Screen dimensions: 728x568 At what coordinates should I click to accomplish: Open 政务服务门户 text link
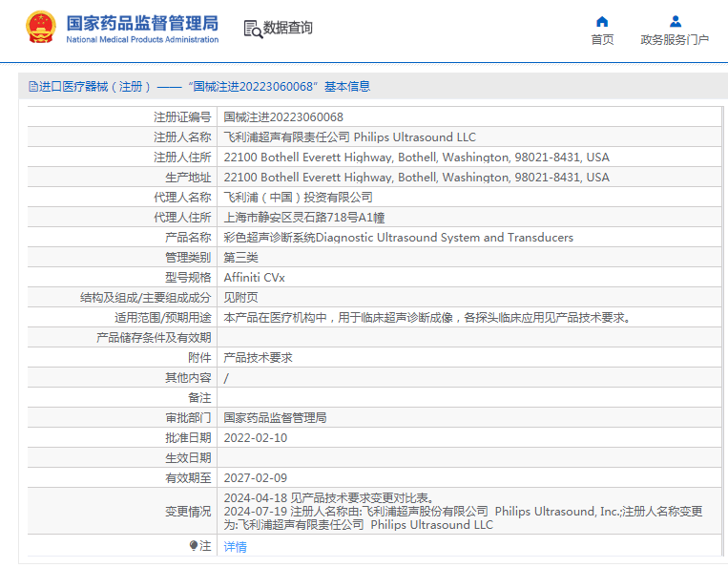coord(675,40)
